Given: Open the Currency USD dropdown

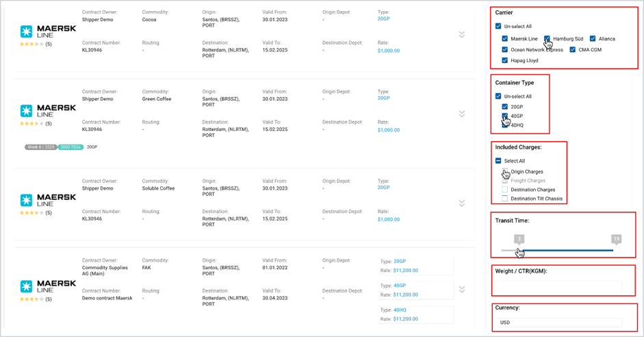Looking at the screenshot, I should [x=558, y=323].
